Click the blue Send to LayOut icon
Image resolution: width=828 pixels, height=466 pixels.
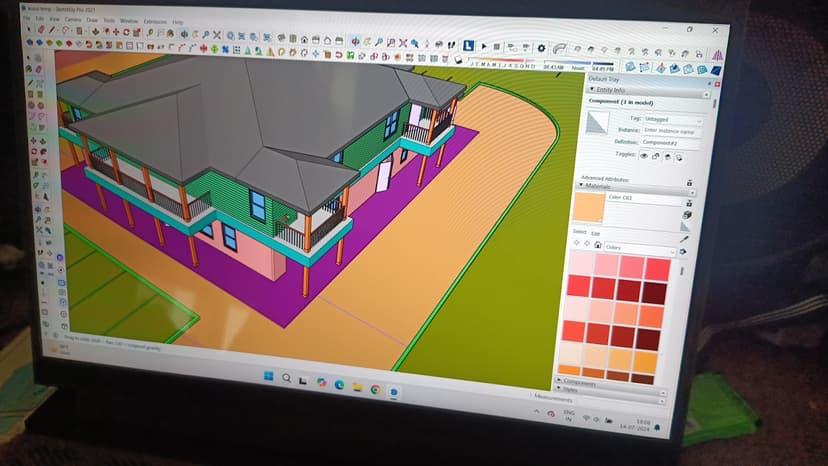468,46
